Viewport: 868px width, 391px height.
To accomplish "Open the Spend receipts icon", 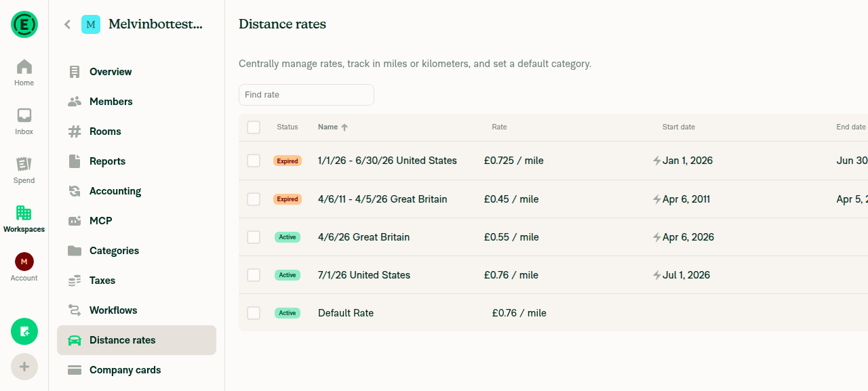I will pyautogui.click(x=24, y=164).
